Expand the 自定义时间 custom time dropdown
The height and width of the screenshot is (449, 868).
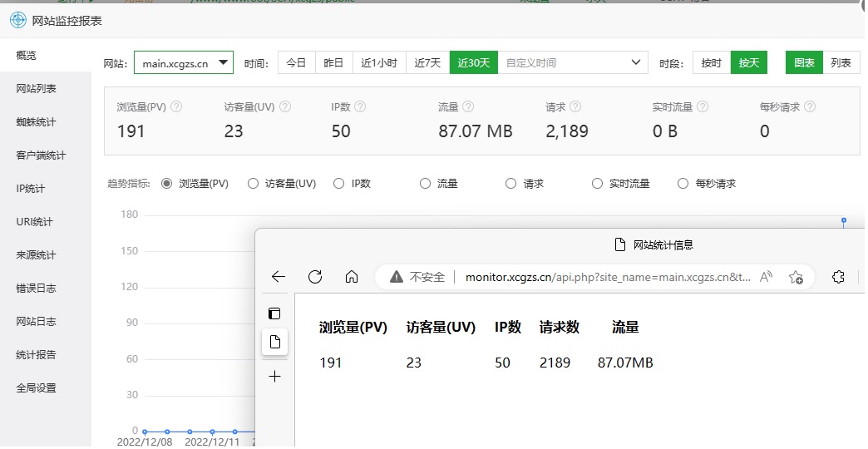click(x=573, y=62)
